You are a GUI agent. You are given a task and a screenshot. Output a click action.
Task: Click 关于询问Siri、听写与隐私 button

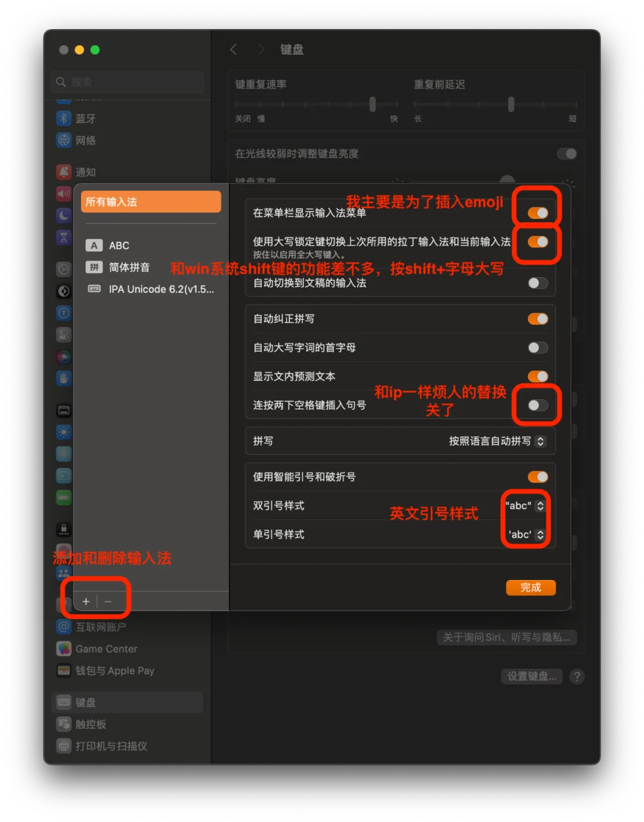pyautogui.click(x=507, y=637)
